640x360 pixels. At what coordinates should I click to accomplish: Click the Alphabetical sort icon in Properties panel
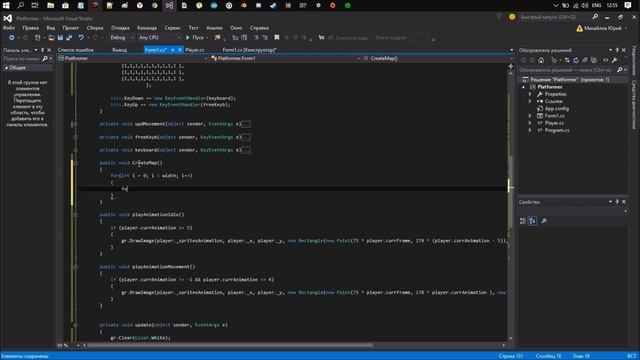pyautogui.click(x=533, y=221)
